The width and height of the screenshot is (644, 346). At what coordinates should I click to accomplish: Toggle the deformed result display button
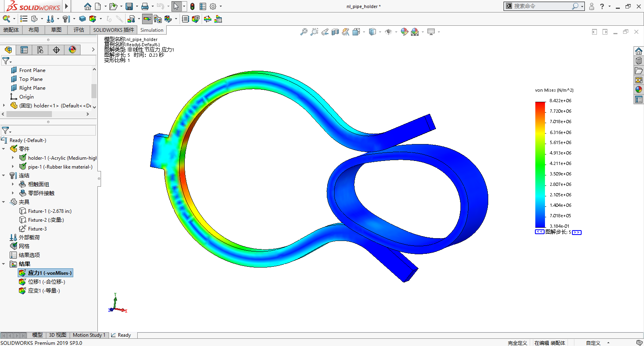coord(147,19)
